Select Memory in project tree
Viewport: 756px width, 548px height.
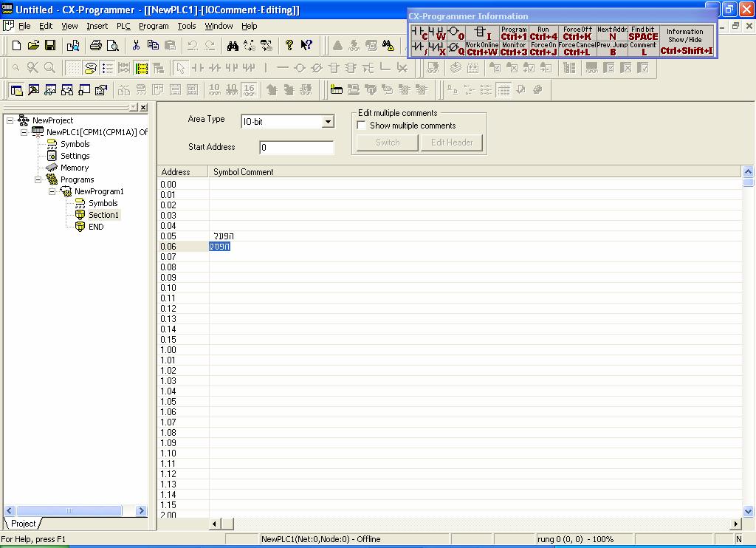click(x=75, y=168)
